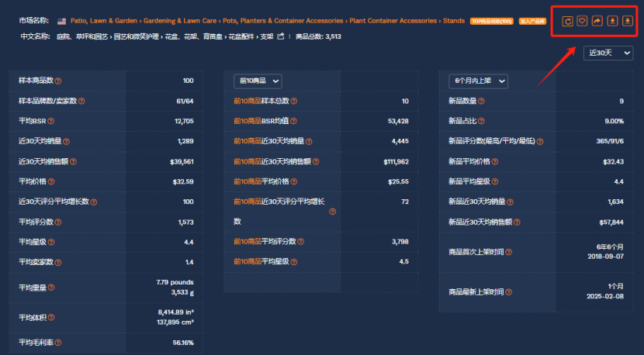Click the help icon next to 平均毛利率
This screenshot has height=355, width=644.
coord(59,343)
